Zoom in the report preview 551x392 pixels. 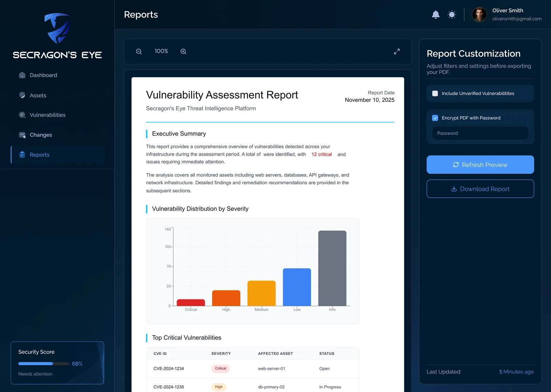pos(184,51)
